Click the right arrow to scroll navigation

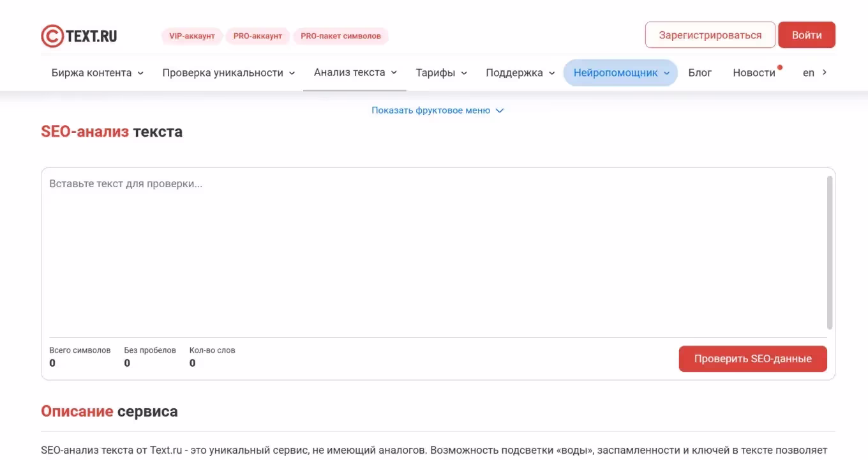click(824, 72)
